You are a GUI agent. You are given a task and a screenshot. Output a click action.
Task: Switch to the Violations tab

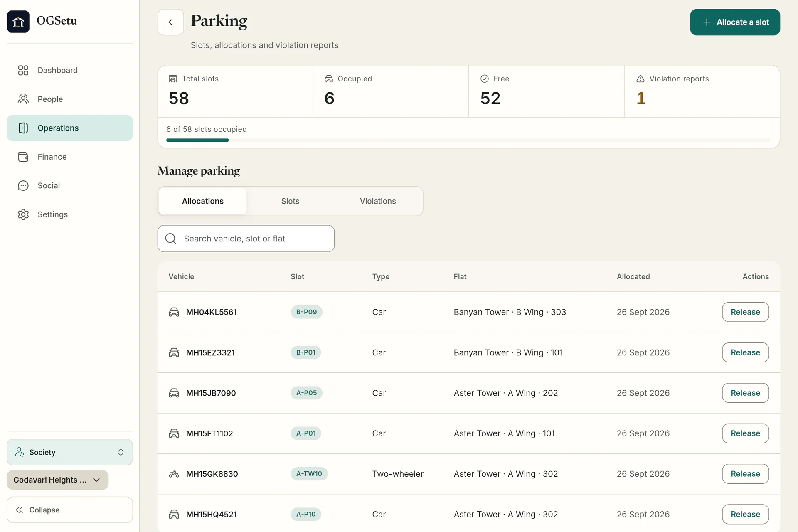pos(378,201)
